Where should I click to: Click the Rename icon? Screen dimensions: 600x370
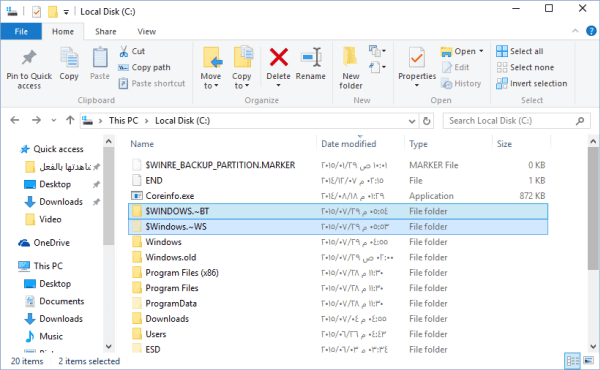tap(311, 57)
